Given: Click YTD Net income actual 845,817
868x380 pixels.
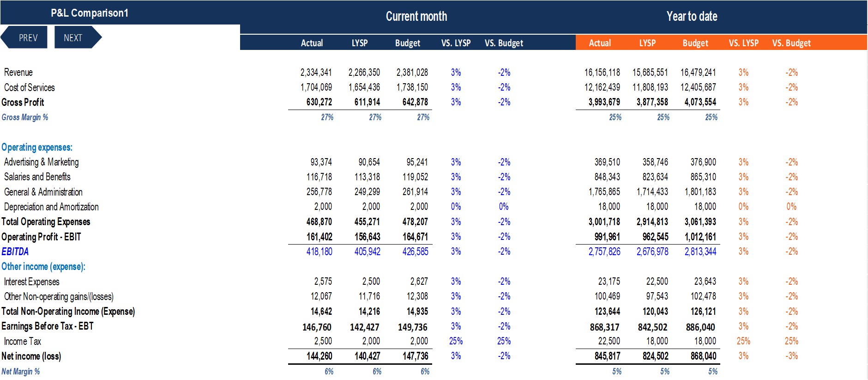Looking at the screenshot, I should 608,356.
